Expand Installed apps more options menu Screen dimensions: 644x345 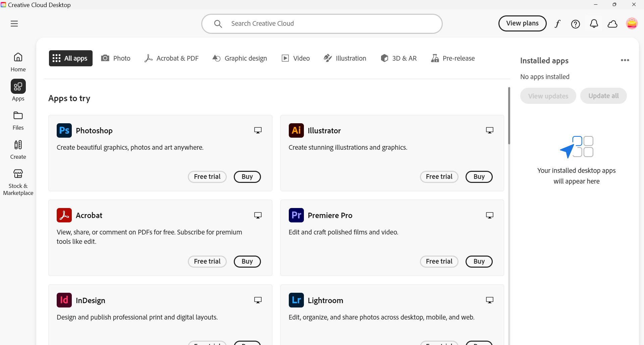point(625,60)
